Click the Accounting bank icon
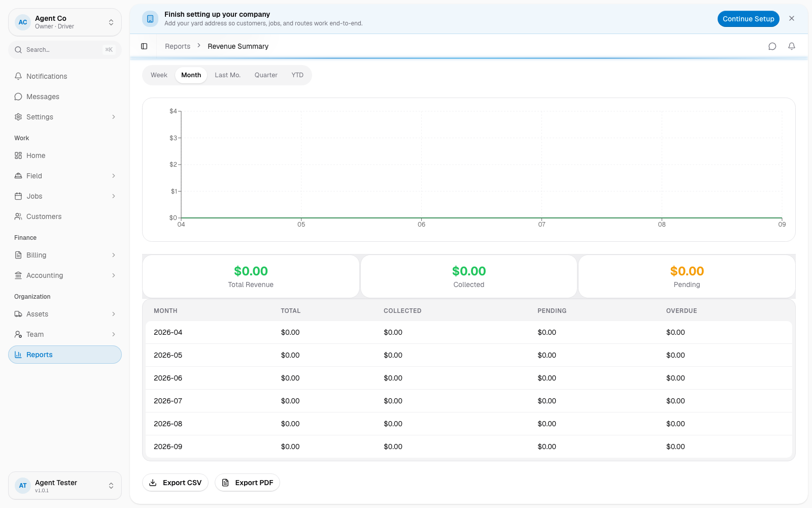The width and height of the screenshot is (812, 508). click(18, 275)
